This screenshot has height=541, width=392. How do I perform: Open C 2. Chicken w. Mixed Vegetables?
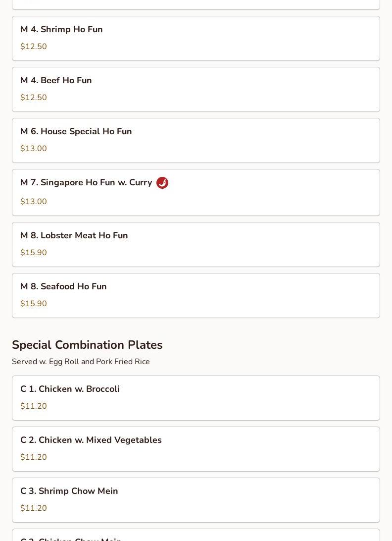91,440
